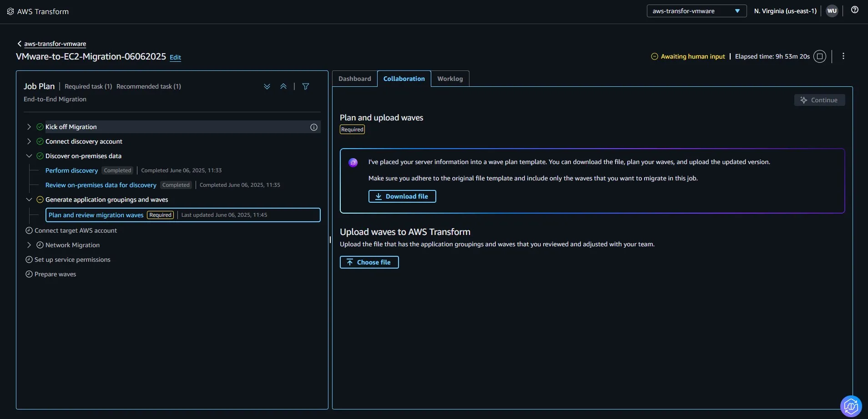Click the pending clock icon on Prepare waves

coord(29,274)
